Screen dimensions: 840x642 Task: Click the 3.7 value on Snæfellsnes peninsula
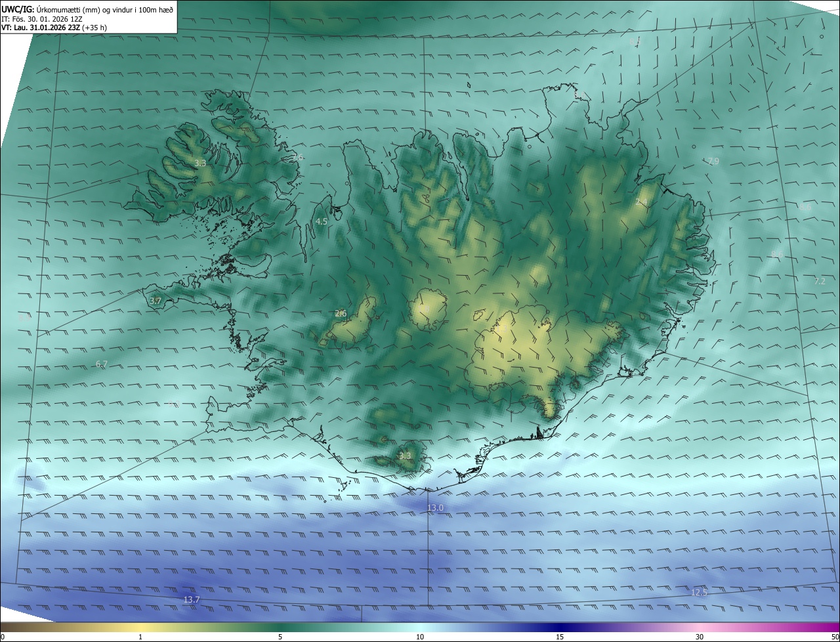point(155,301)
